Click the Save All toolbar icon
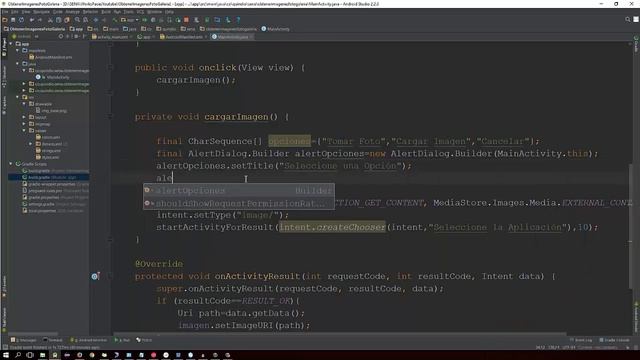Screen dimensions: 640x360 [13, 20]
